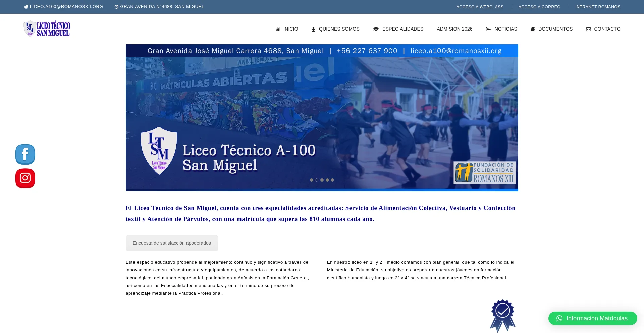Click the Información Matrículas WhatsApp button
Image resolution: width=644 pixels, height=333 pixels.
[593, 318]
